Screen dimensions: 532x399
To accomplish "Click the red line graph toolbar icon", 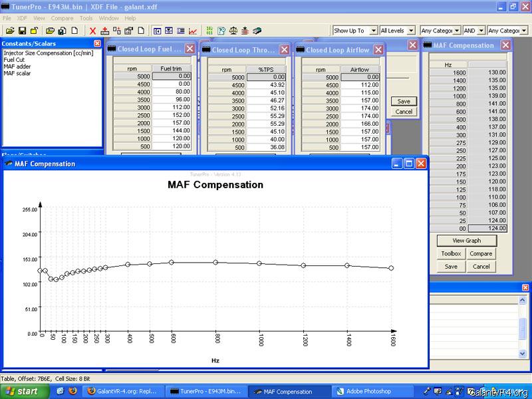I will (x=193, y=31).
